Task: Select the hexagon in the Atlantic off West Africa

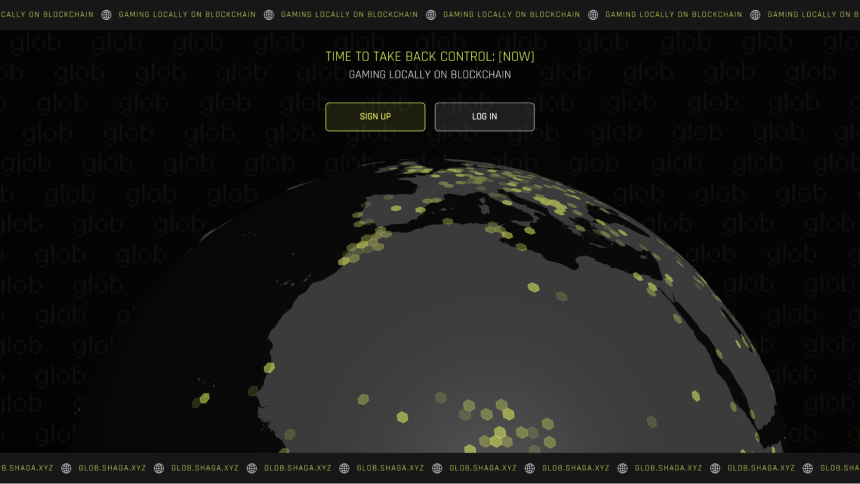Action: 205,398
